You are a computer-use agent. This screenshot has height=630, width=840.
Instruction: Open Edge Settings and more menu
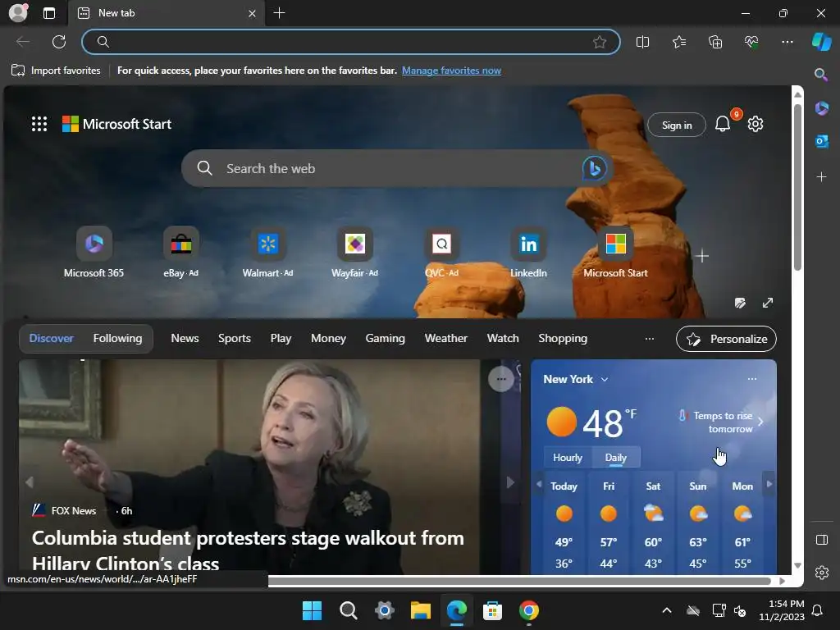pyautogui.click(x=787, y=42)
